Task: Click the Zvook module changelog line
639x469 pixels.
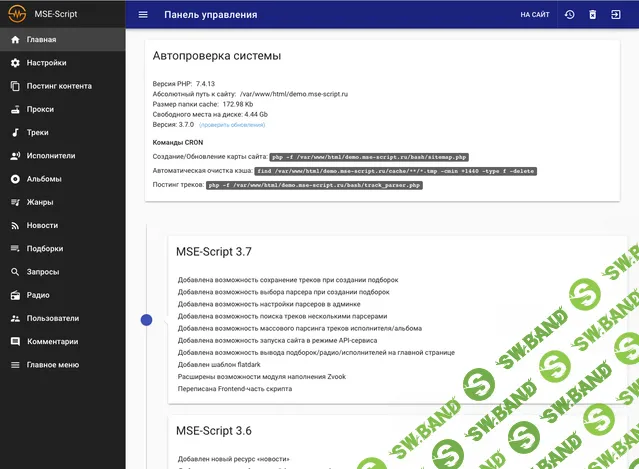Action: (x=262, y=377)
